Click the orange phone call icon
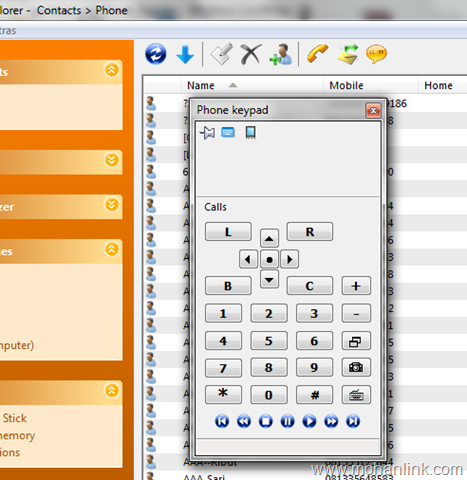The height and width of the screenshot is (480, 467). click(x=317, y=53)
